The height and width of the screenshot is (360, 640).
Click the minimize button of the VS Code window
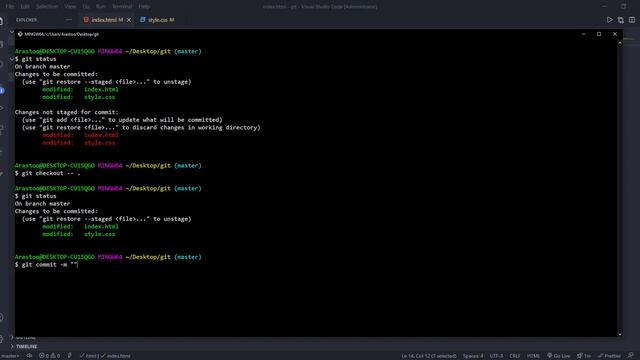point(604,7)
